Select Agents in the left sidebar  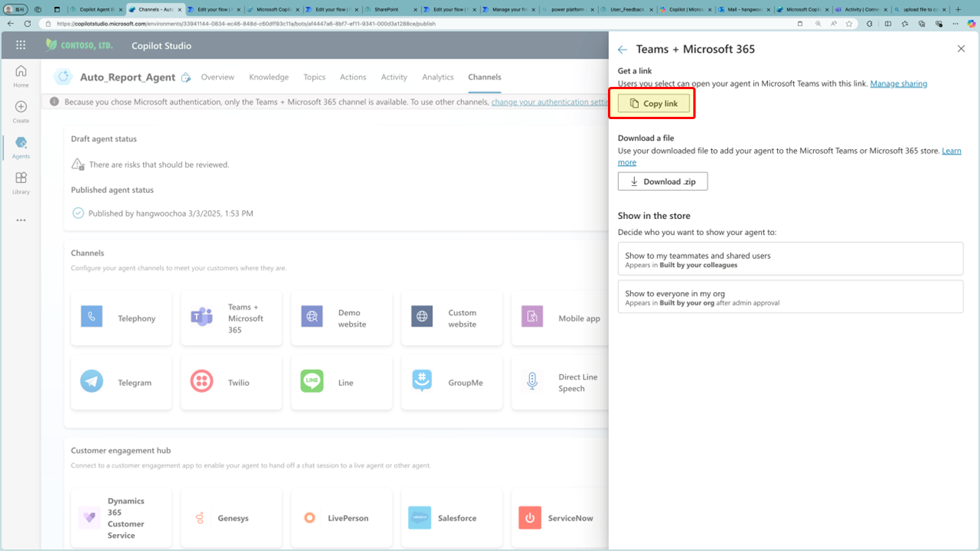pos(21,147)
